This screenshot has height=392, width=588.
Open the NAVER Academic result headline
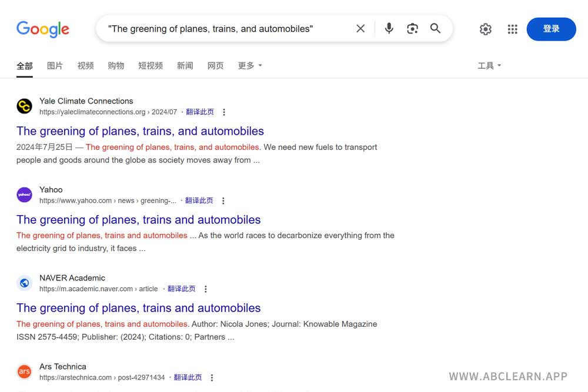(138, 308)
